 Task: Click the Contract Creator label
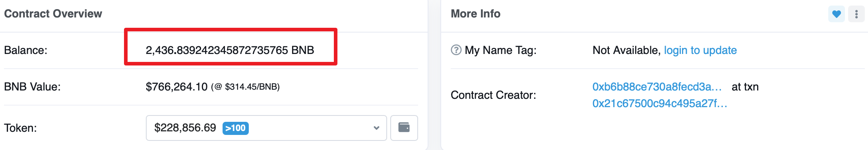pyautogui.click(x=493, y=95)
